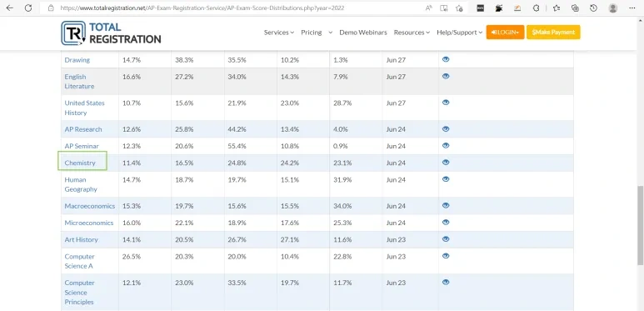The image size is (644, 311).
Task: Toggle eye icon in Macroeconomics row
Action: point(446,206)
